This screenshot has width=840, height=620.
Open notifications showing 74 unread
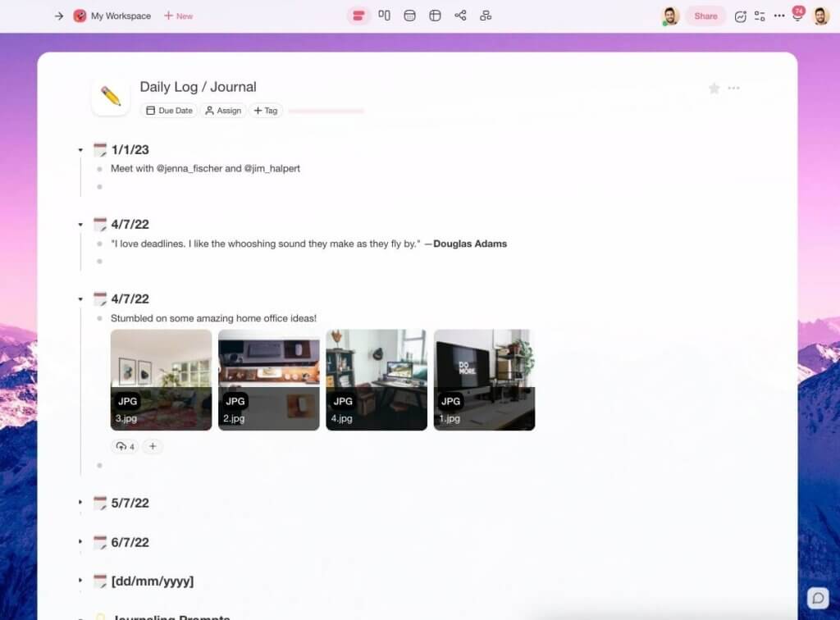(797, 16)
